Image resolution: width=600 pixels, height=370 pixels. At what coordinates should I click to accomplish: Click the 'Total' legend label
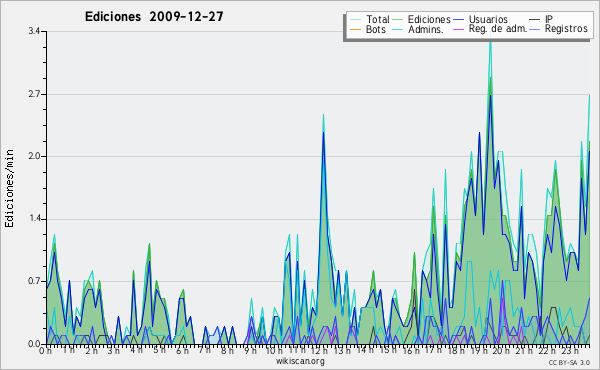point(377,19)
